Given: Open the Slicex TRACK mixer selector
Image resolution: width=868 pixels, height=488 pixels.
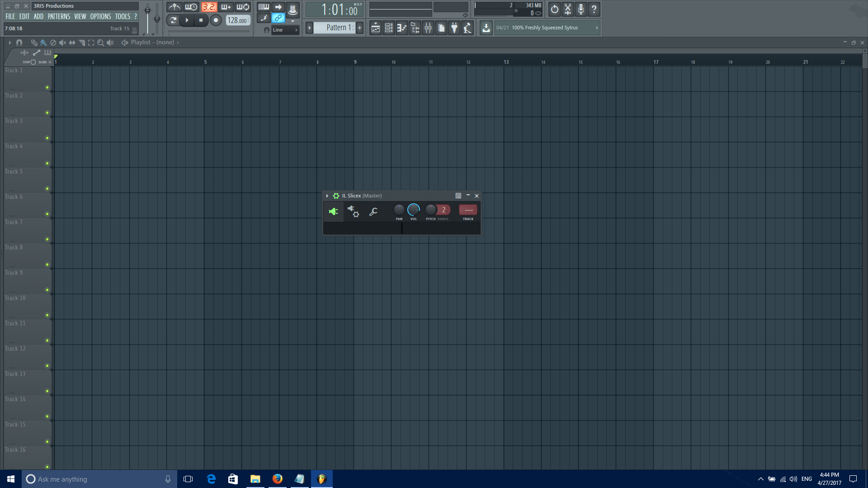Looking at the screenshot, I should coord(468,210).
